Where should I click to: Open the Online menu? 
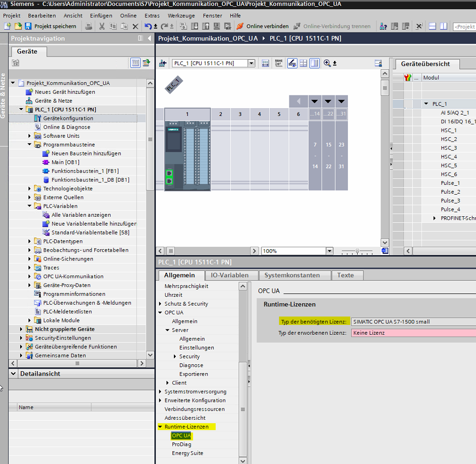tap(128, 16)
